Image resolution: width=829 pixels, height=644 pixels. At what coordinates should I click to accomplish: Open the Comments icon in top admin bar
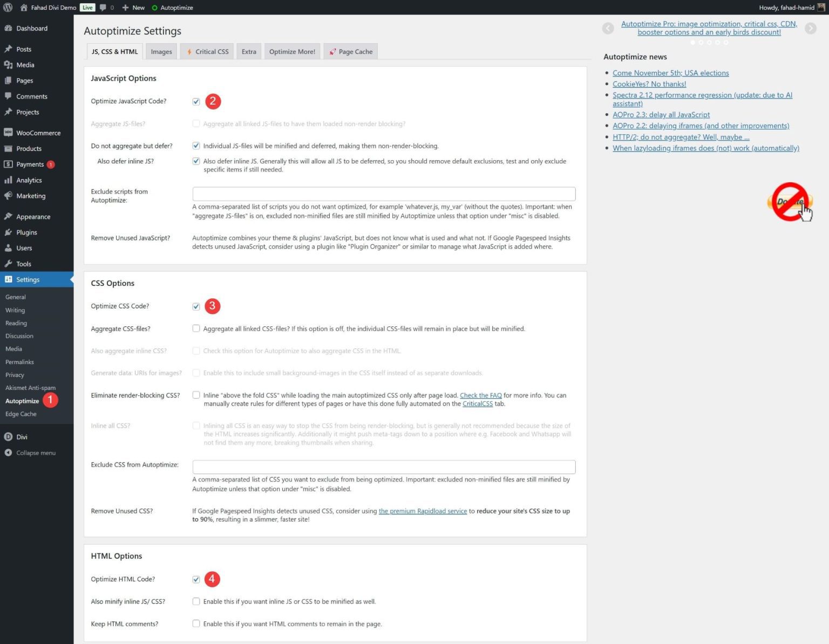pos(103,8)
